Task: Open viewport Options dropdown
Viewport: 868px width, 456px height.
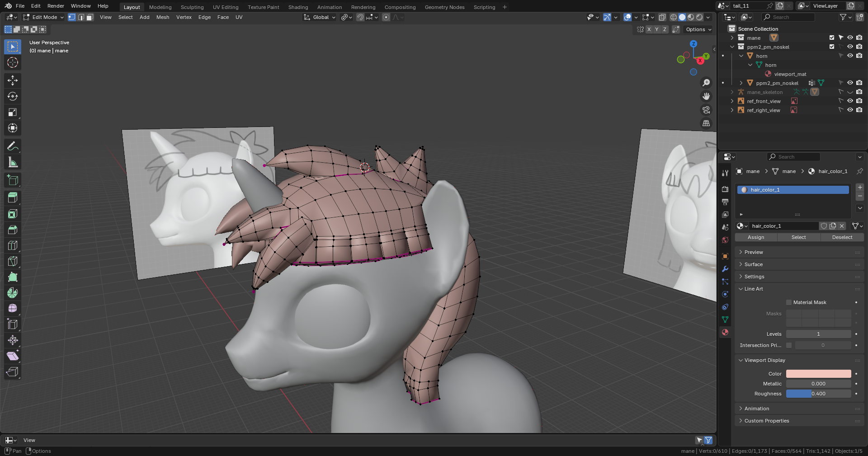Action: 698,29
